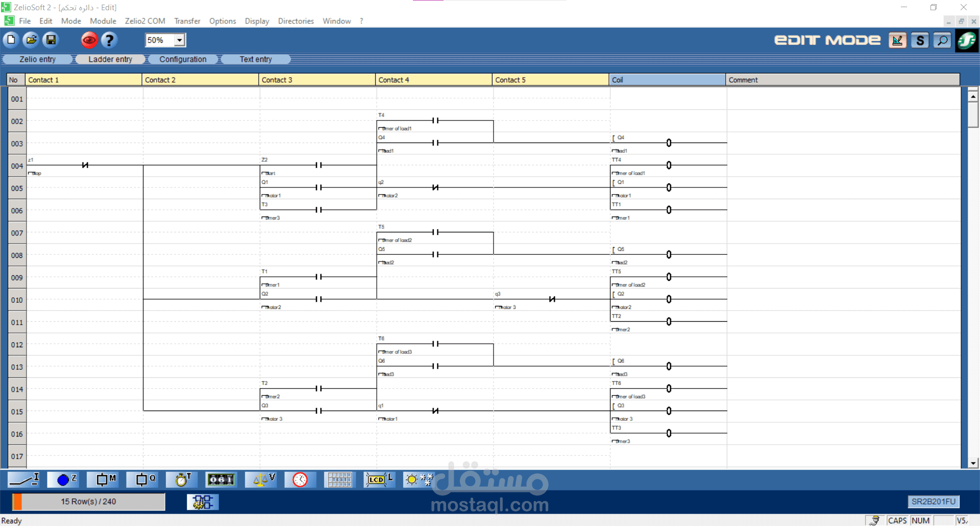Open the Transfer menu
Screen dimensions: 980x526
(x=187, y=21)
